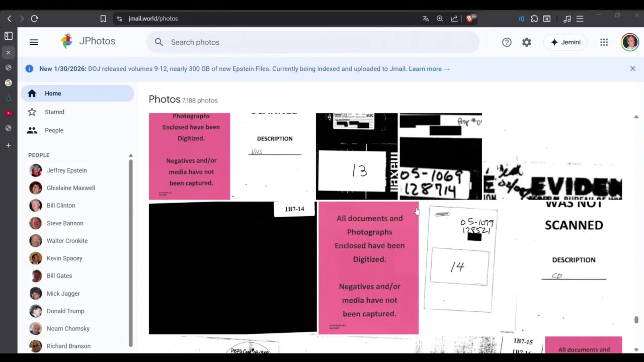Screen dimensions: 644x362
Task: Click photo grid scroll-down arrow
Action: coord(636,349)
